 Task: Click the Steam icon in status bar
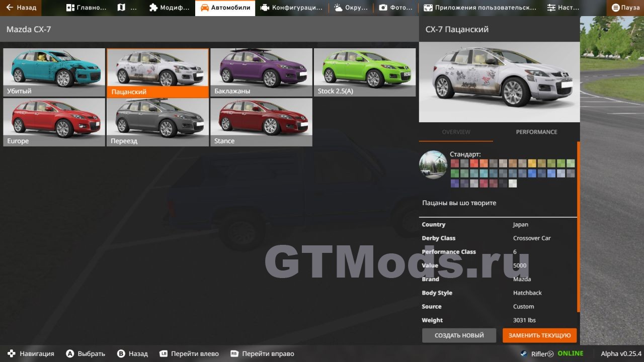pyautogui.click(x=524, y=353)
